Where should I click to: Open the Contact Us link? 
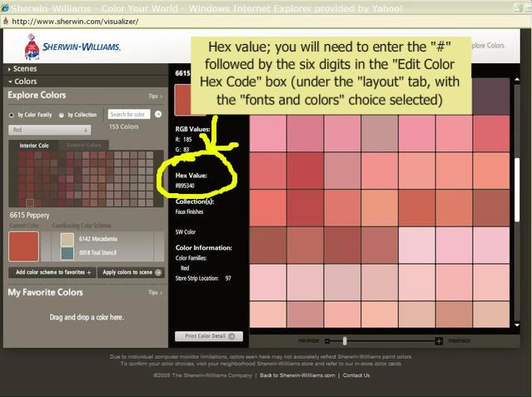pyautogui.click(x=356, y=375)
